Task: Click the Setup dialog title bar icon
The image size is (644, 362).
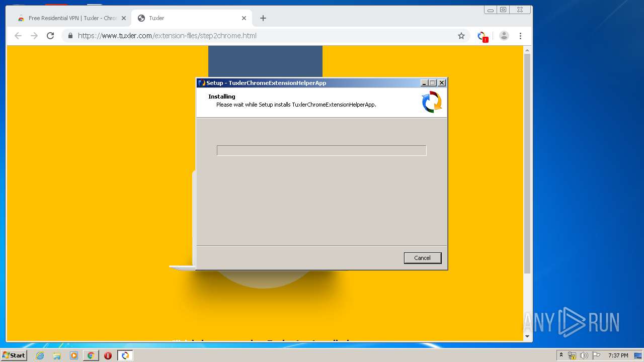Action: coord(202,83)
